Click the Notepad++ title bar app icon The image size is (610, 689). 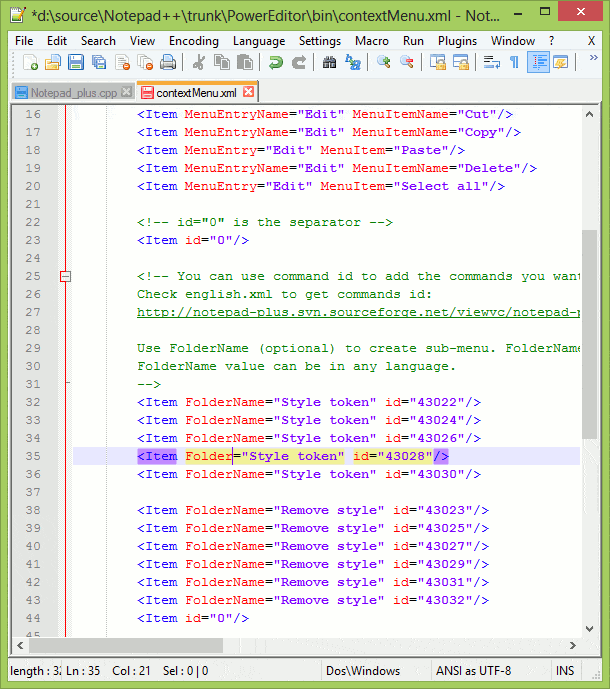[18, 15]
